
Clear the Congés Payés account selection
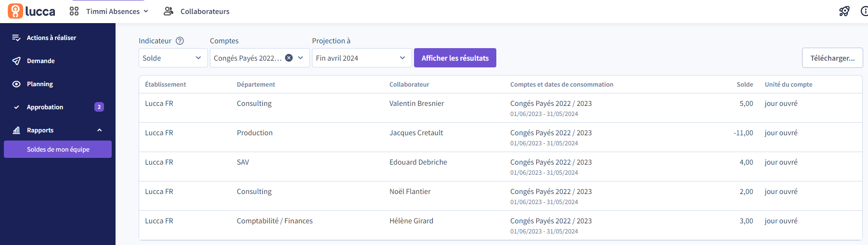289,58
